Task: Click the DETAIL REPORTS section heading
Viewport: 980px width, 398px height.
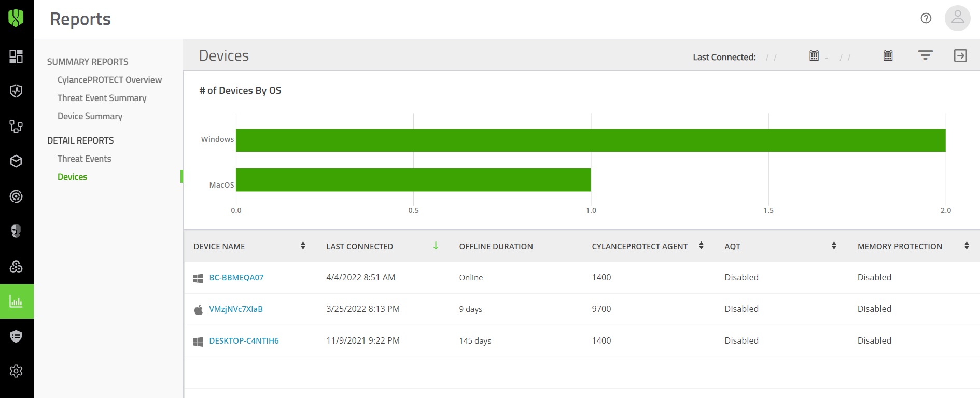Action: (80, 140)
